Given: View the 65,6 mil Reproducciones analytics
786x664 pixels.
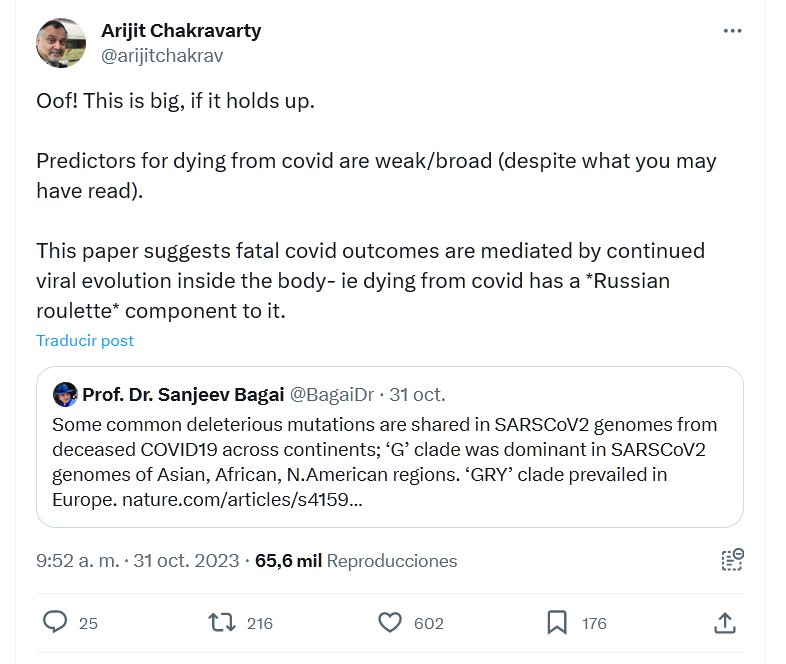Looking at the screenshot, I should point(356,561).
